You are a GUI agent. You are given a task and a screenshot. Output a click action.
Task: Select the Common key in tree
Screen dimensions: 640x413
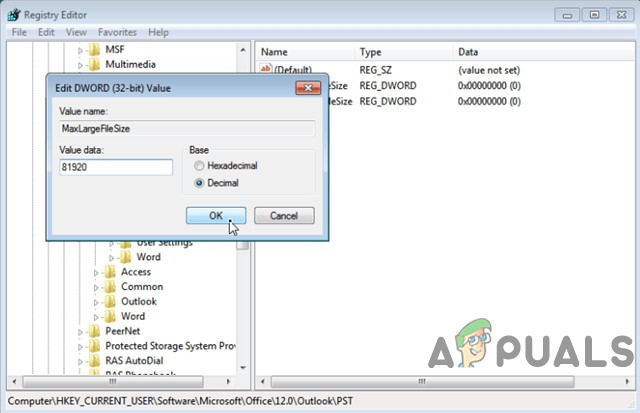point(142,286)
